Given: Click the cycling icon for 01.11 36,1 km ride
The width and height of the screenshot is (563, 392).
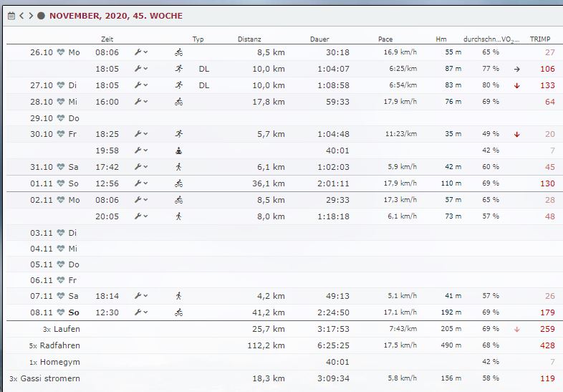Looking at the screenshot, I should (x=178, y=183).
